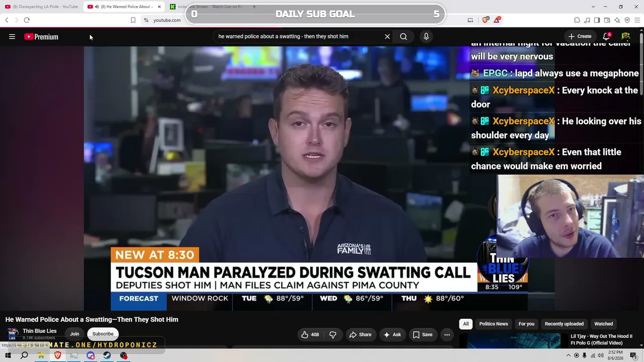Run search with the magnifier button
Image resolution: width=644 pixels, height=362 pixels.
(x=404, y=36)
